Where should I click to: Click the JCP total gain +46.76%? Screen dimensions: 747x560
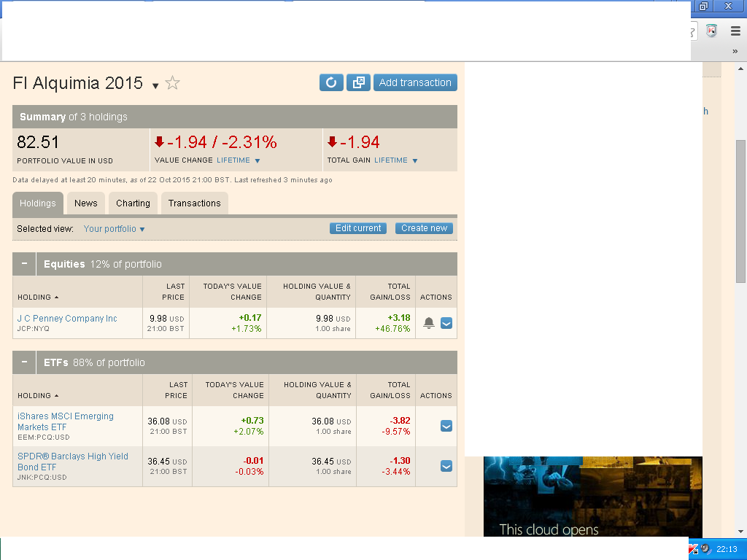[x=392, y=329]
